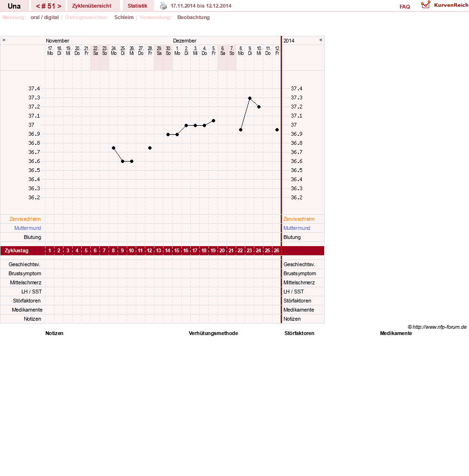Click the Geschlechtsv. row label on left
The height and width of the screenshot is (476, 469).
click(x=24, y=264)
